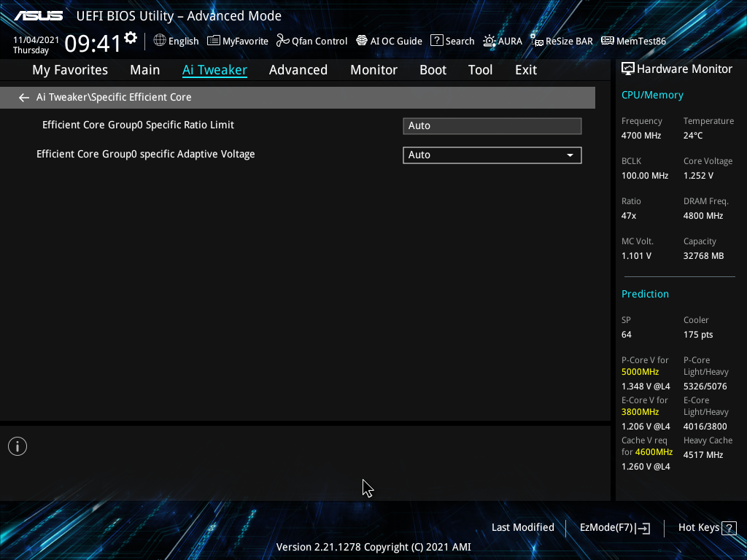The image size is (747, 560).
Task: Click the Qfan Control label
Action: point(320,42)
